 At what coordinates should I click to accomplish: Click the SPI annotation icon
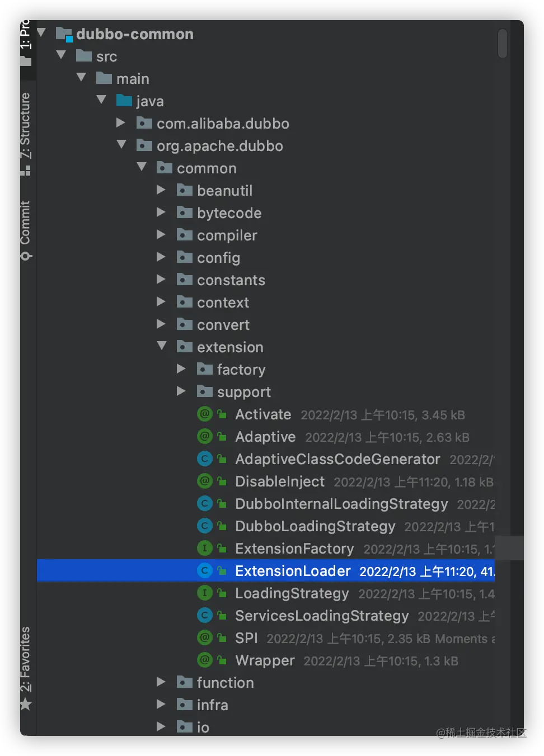click(x=205, y=638)
